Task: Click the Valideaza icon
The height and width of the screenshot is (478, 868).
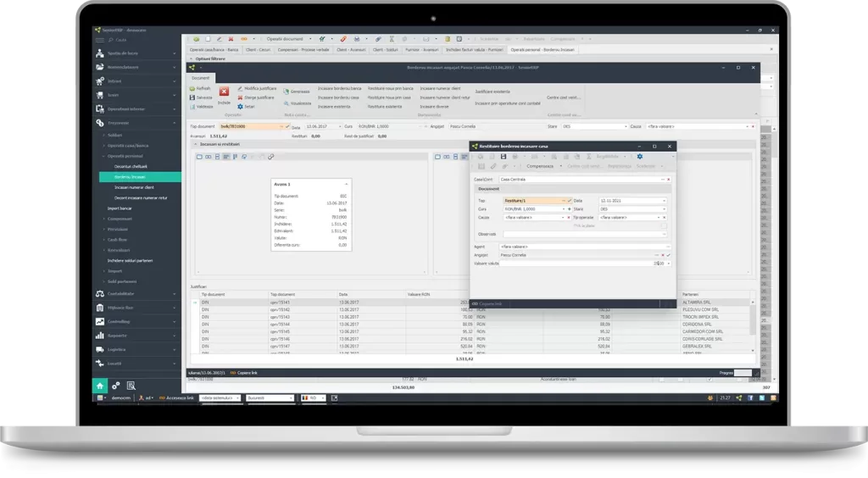Action: click(192, 106)
